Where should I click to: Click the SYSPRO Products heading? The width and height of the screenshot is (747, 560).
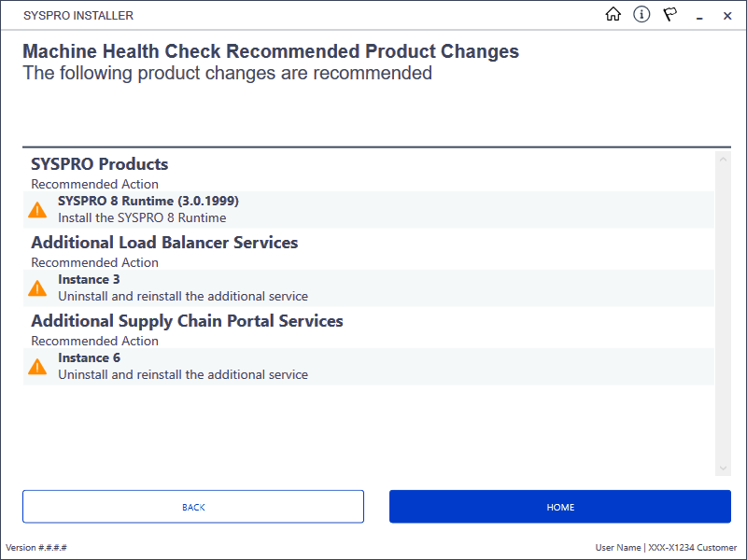point(100,164)
